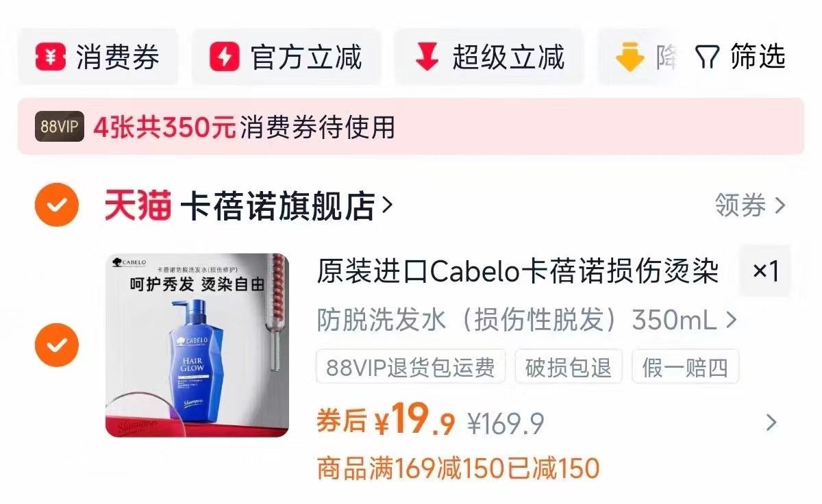Screen dimensions: 822x504
Task: Select the 消费券 filter tab
Action: tap(98, 57)
